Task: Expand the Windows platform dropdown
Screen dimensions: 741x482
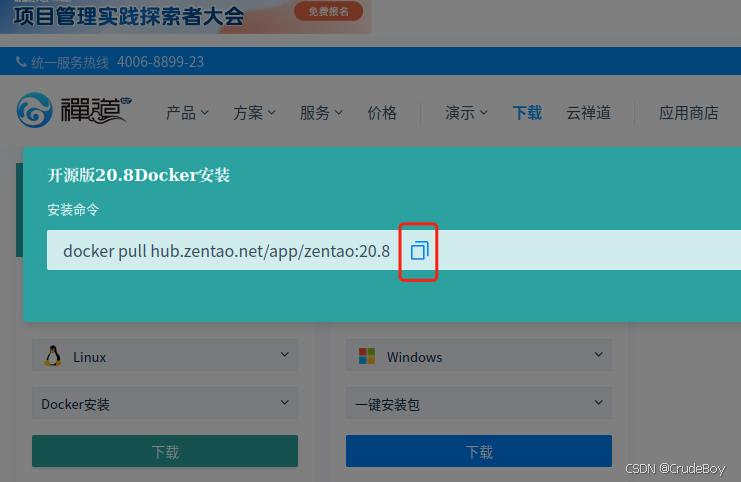Action: tap(479, 355)
